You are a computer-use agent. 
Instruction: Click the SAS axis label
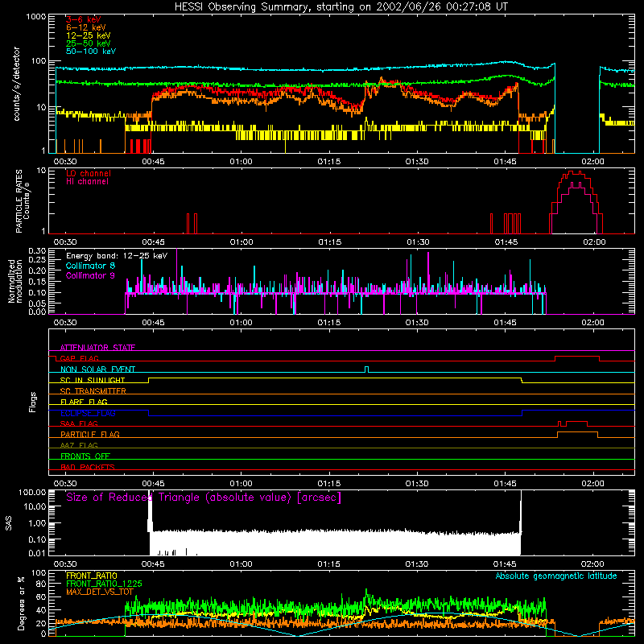[9, 523]
